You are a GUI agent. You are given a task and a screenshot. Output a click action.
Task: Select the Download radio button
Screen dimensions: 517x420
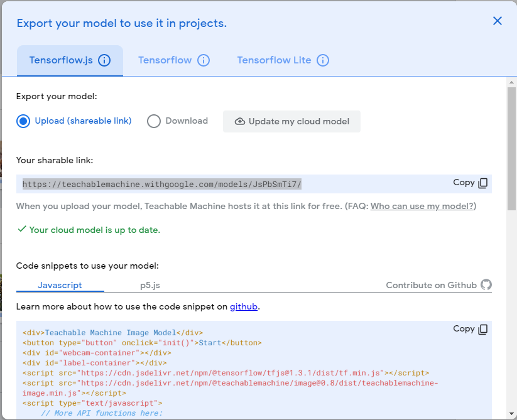click(x=154, y=121)
